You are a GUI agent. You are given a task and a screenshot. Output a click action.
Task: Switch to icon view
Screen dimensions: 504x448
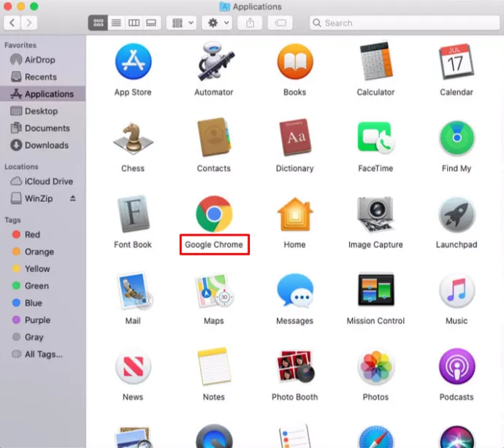point(98,23)
